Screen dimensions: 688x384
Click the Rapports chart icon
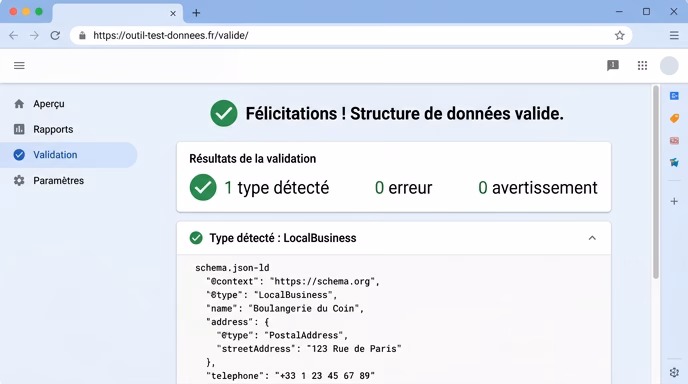tap(19, 129)
